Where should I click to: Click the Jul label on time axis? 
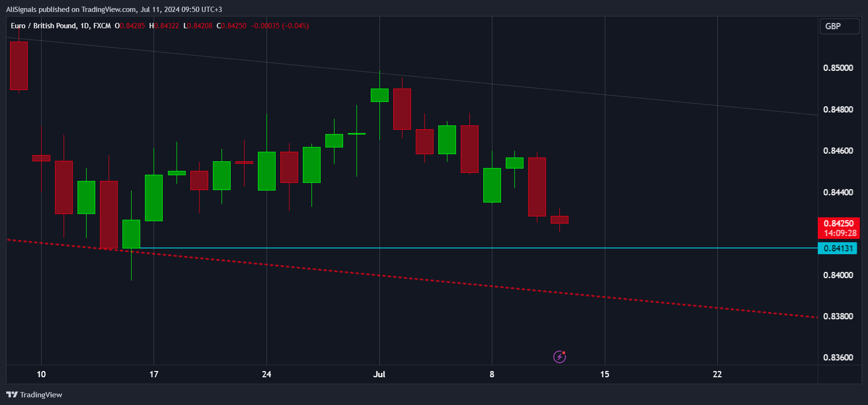pyautogui.click(x=379, y=374)
